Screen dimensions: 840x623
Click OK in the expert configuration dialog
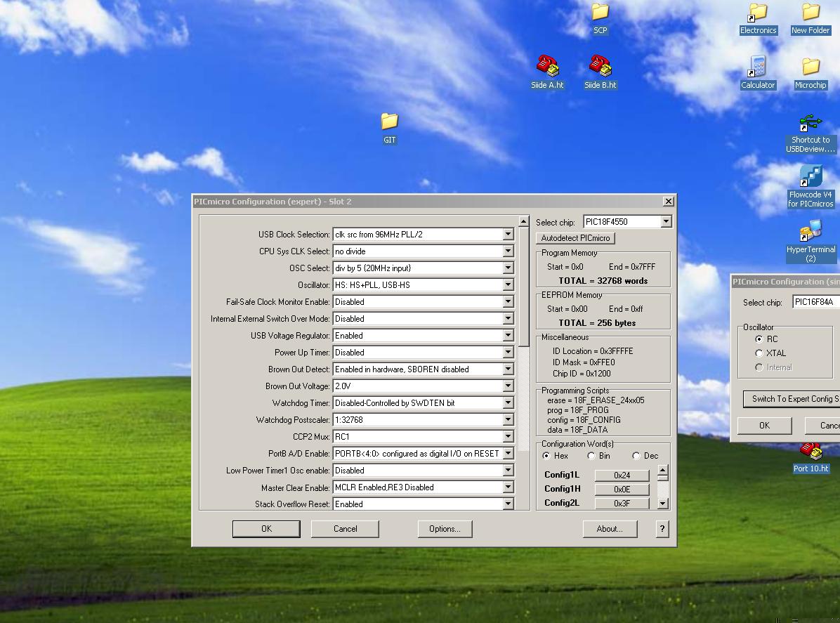266,529
